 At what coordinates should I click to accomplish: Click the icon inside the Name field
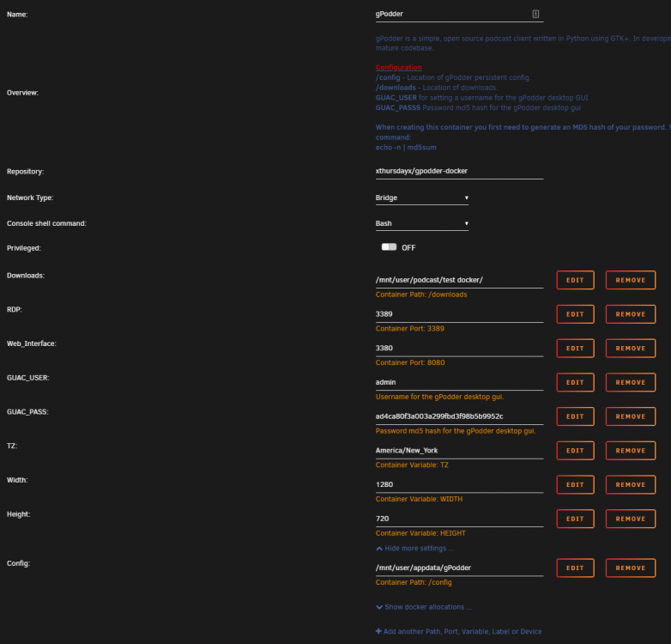tap(535, 14)
